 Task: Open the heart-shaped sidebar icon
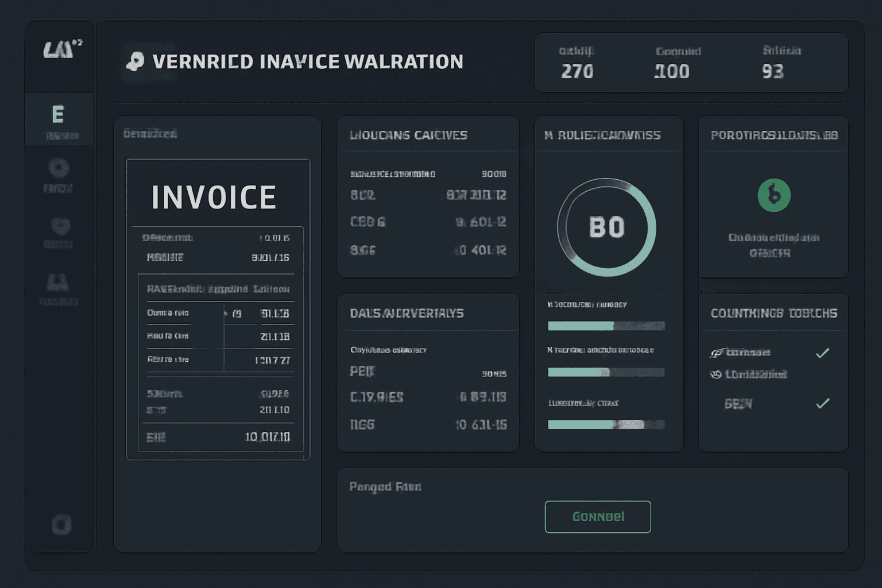tap(60, 226)
